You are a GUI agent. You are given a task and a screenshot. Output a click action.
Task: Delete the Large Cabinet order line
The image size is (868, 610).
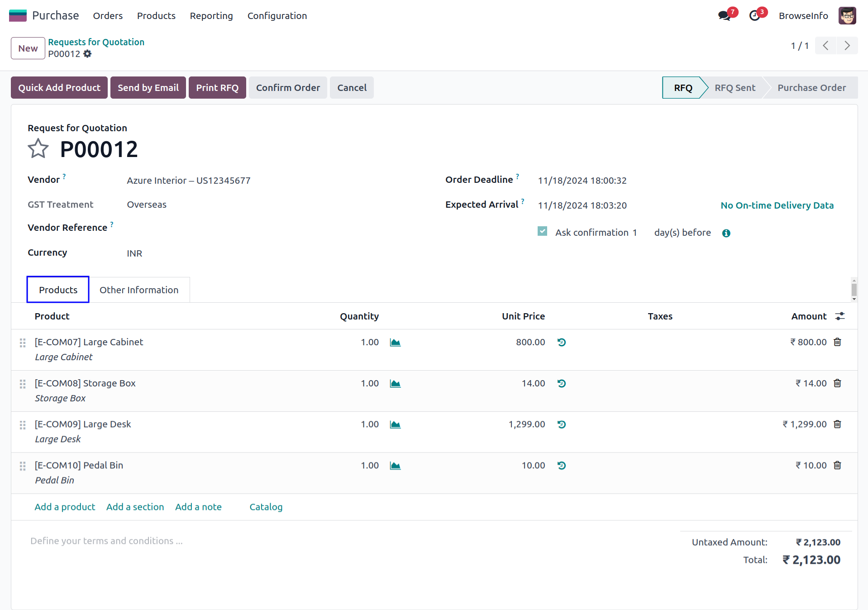pos(837,342)
